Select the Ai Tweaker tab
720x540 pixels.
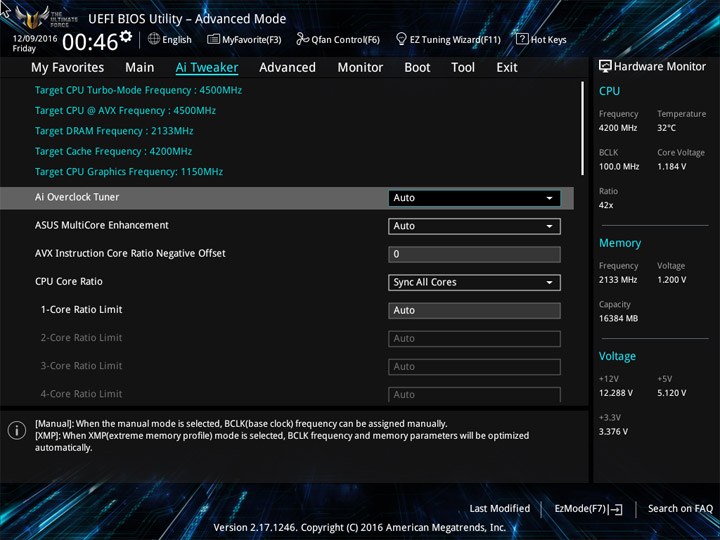tap(207, 68)
